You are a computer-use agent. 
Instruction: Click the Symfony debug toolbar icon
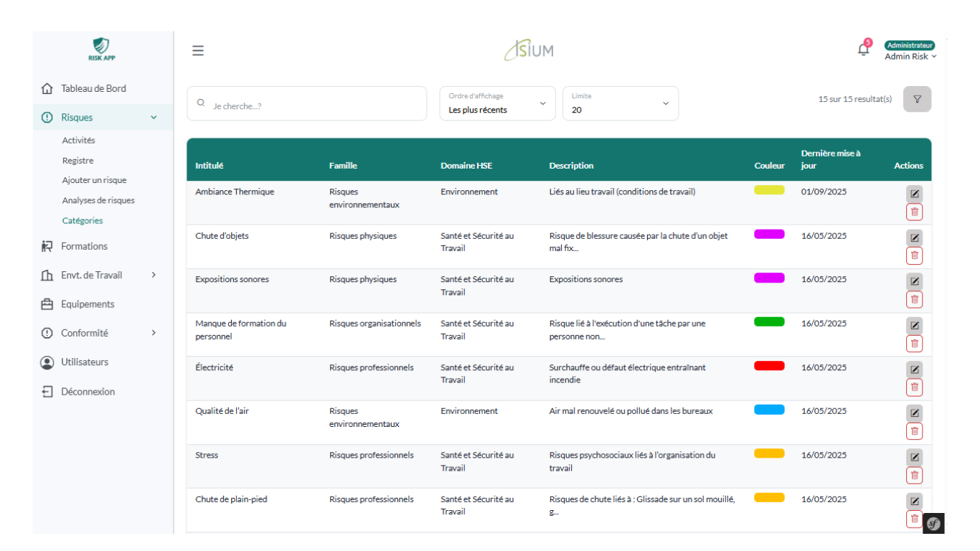click(933, 524)
